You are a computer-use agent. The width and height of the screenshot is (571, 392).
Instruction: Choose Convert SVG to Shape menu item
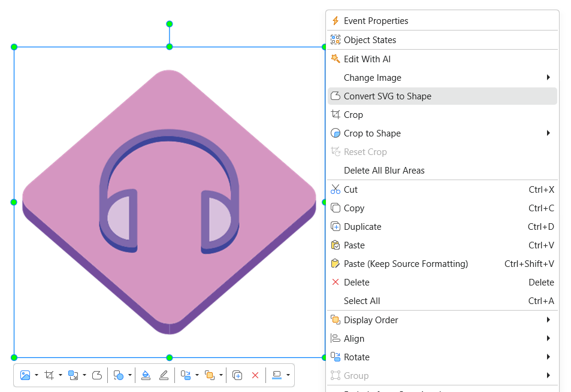[442, 96]
